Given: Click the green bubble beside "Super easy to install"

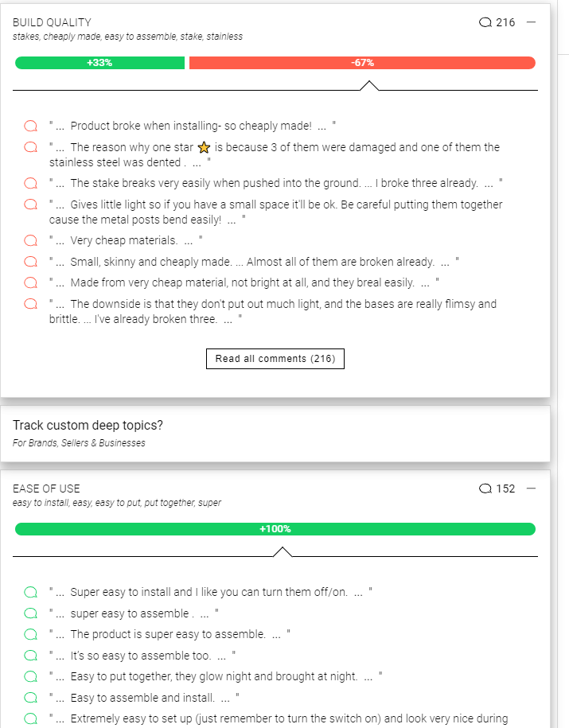Looking at the screenshot, I should tap(30, 592).
